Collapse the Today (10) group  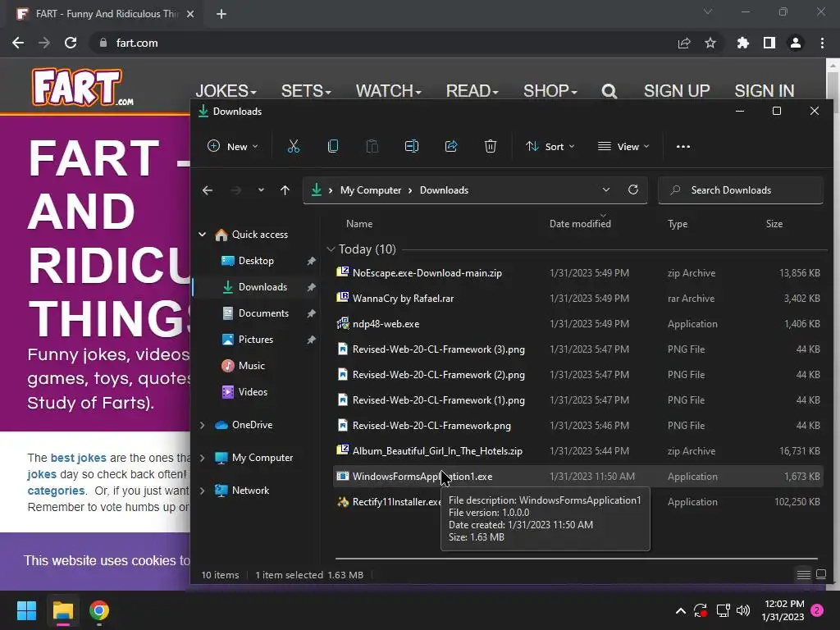coord(331,249)
